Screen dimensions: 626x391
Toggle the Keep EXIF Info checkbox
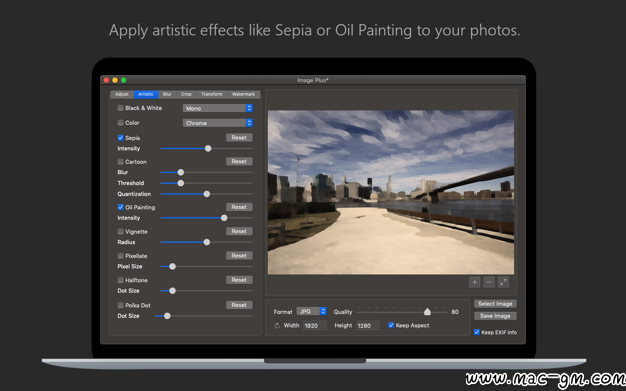point(477,332)
